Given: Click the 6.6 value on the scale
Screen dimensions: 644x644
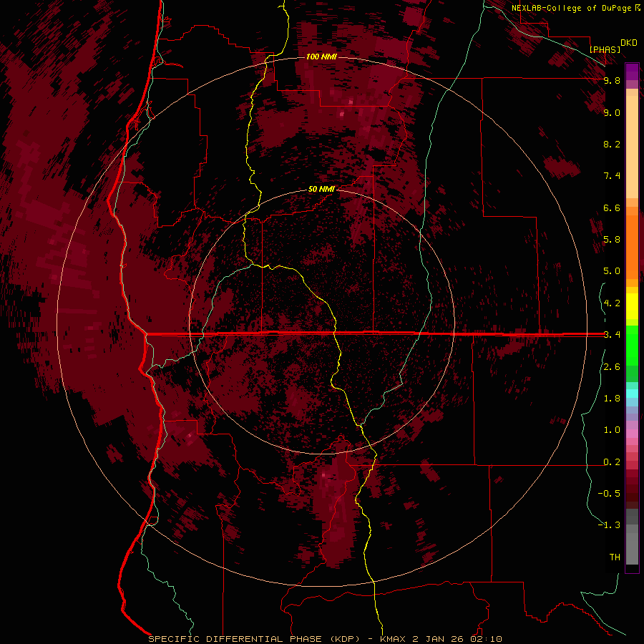Looking at the screenshot, I should 612,208.
